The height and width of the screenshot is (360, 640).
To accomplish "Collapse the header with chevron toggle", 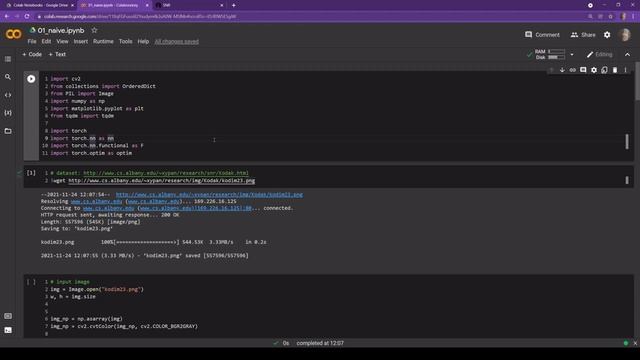I will (627, 54).
